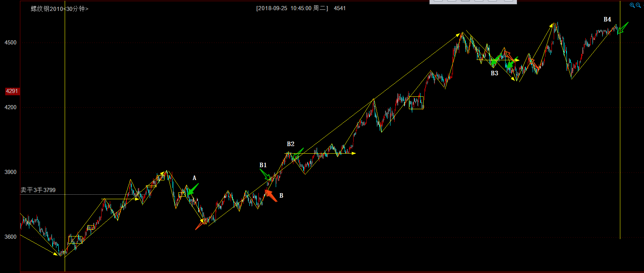Screen dimensions: 644x273
Task: Click the 4200 price axis label
Action: [x=11, y=107]
